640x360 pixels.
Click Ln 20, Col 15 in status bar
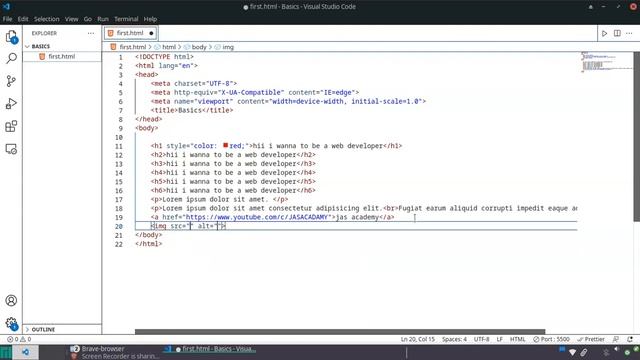click(x=418, y=339)
